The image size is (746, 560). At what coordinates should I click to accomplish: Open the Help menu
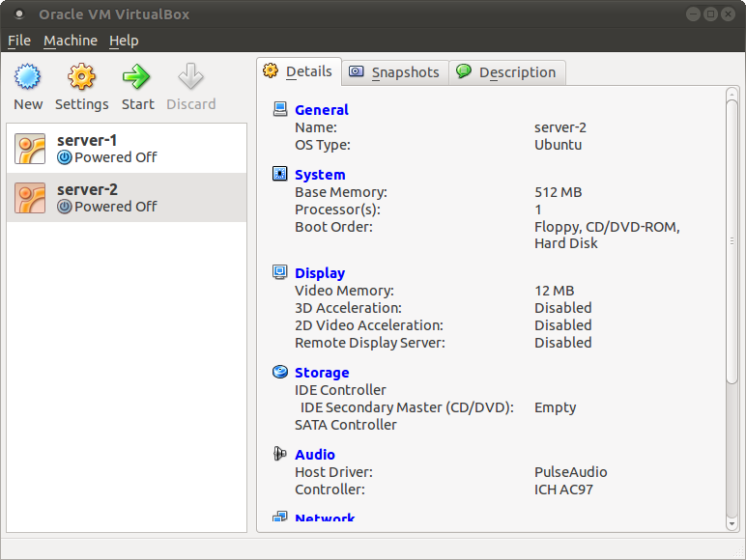(124, 41)
